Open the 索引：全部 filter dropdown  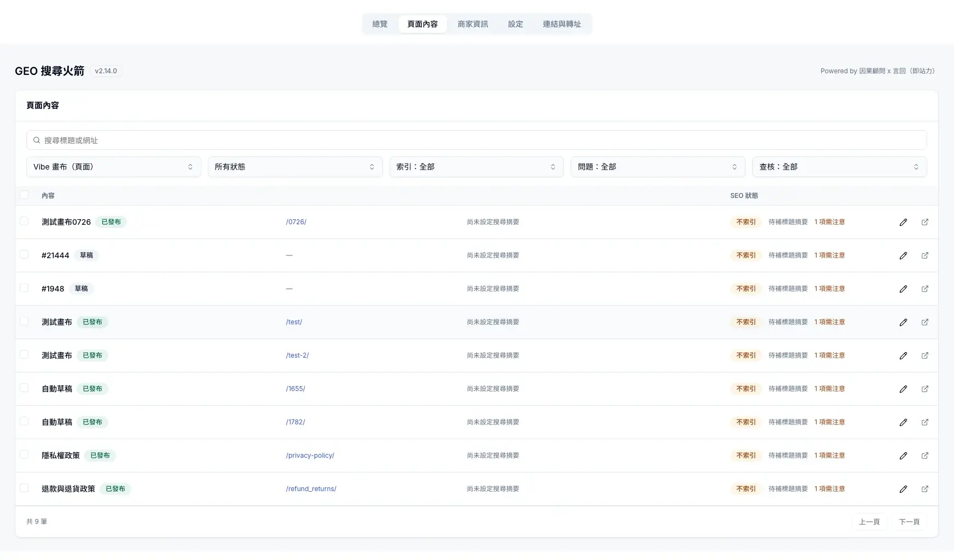pos(476,167)
